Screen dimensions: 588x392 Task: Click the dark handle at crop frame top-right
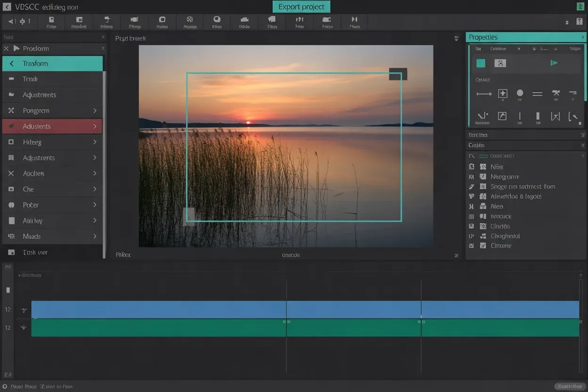click(x=398, y=74)
